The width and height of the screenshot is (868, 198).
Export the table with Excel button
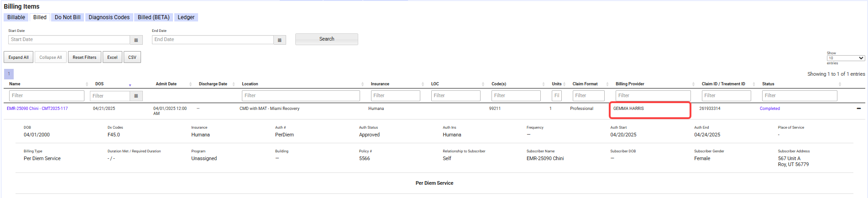tap(112, 57)
